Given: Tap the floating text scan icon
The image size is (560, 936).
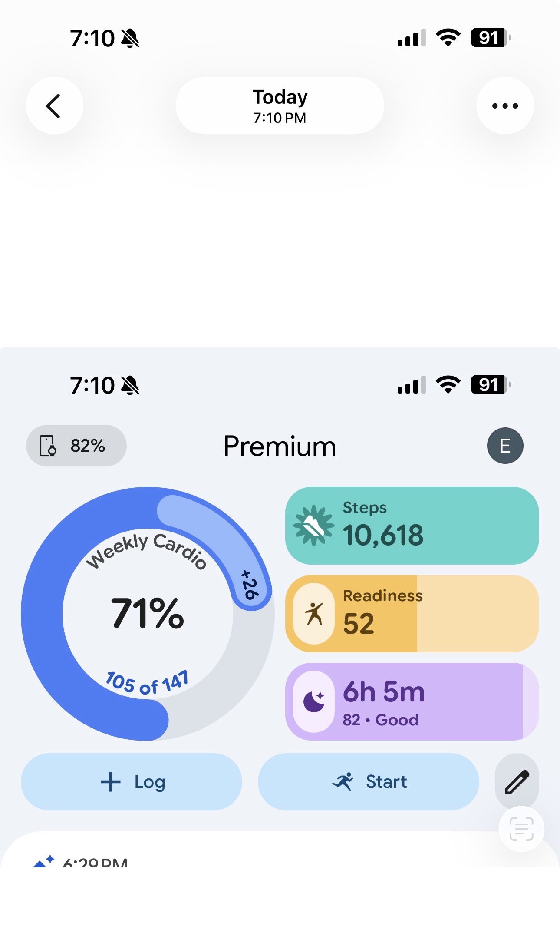Looking at the screenshot, I should click(521, 829).
